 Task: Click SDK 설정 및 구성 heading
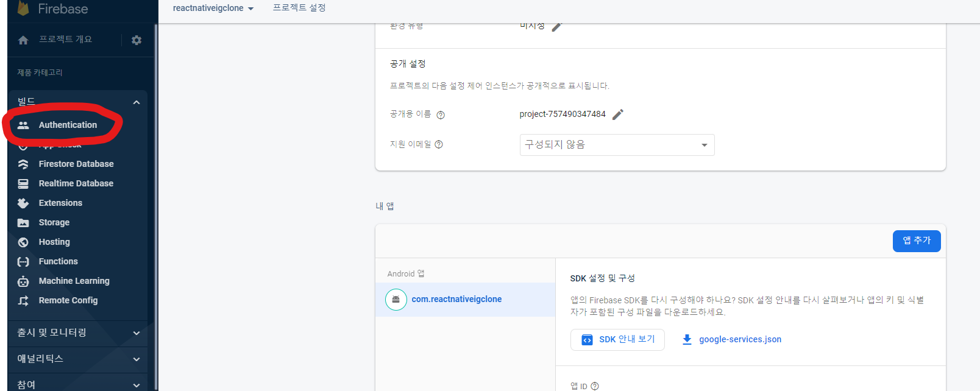tap(602, 278)
